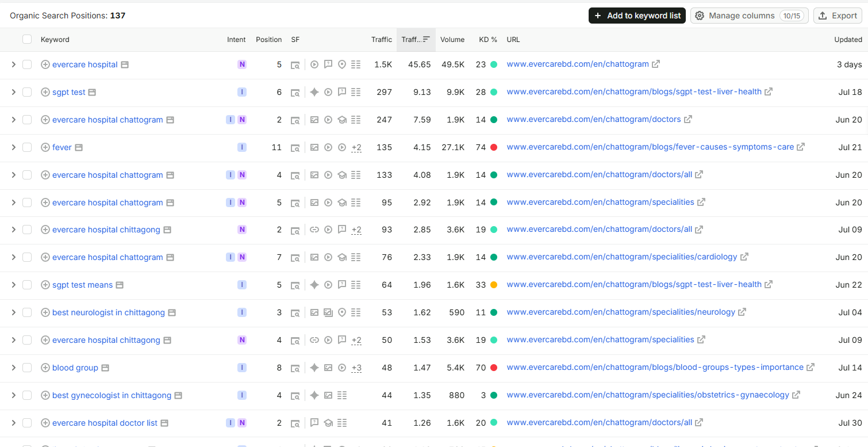Click I intent badge in "fever" row

click(242, 147)
